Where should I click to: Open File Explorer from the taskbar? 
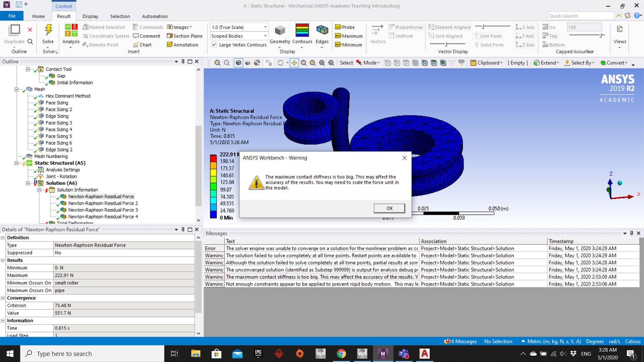(196, 354)
